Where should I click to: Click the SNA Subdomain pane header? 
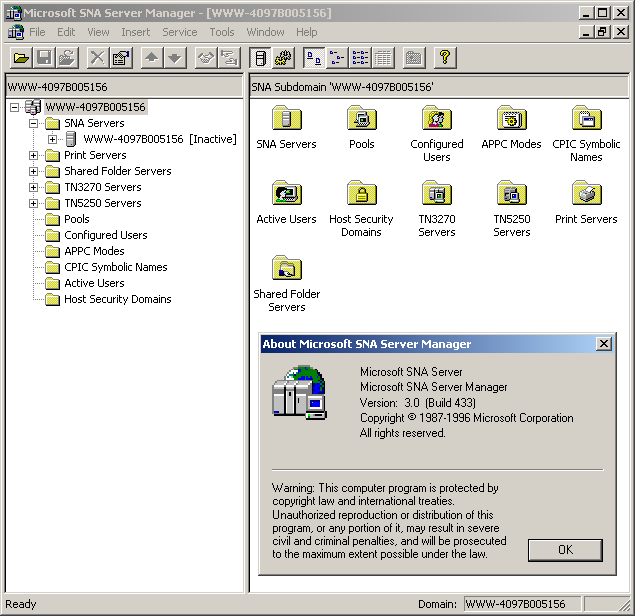click(439, 87)
